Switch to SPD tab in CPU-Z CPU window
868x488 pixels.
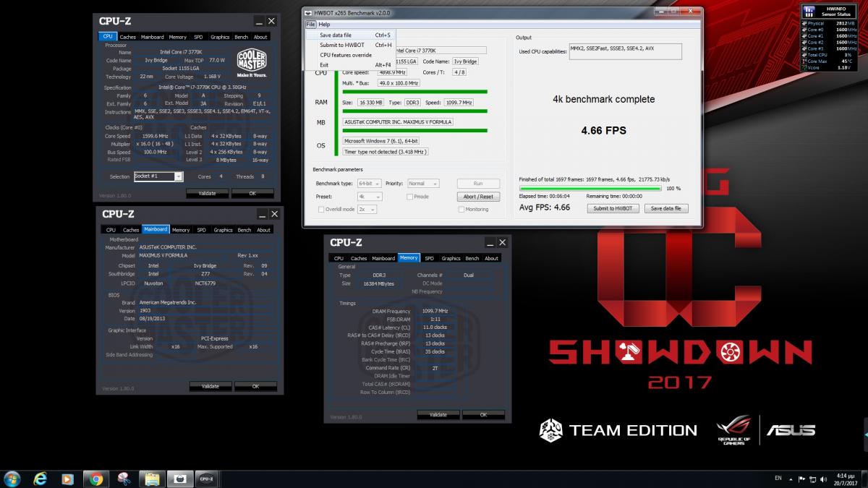point(198,36)
